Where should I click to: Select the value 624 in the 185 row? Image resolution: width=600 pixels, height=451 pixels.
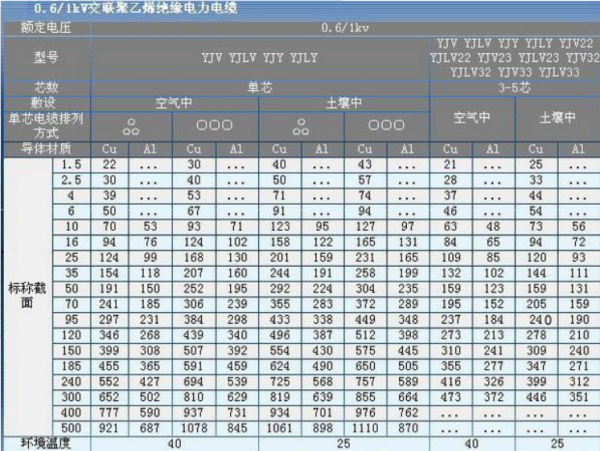(280, 366)
